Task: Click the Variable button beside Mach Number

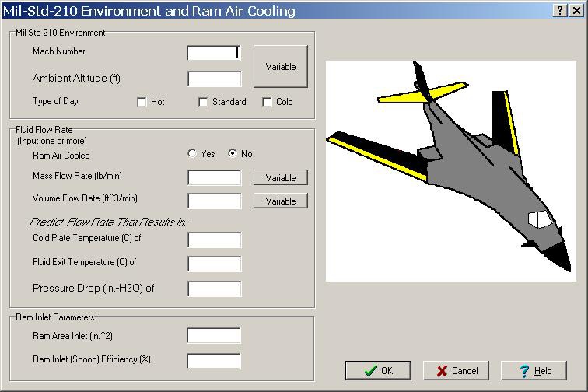Action: (x=281, y=66)
